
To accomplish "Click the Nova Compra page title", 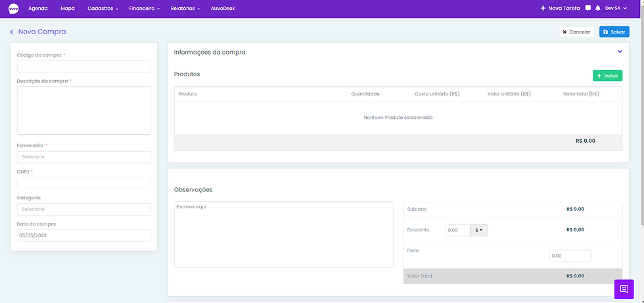I will pos(42,32).
